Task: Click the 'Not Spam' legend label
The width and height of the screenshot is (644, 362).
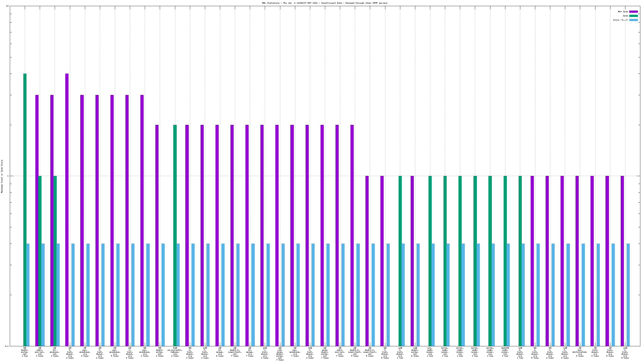Action: click(623, 12)
